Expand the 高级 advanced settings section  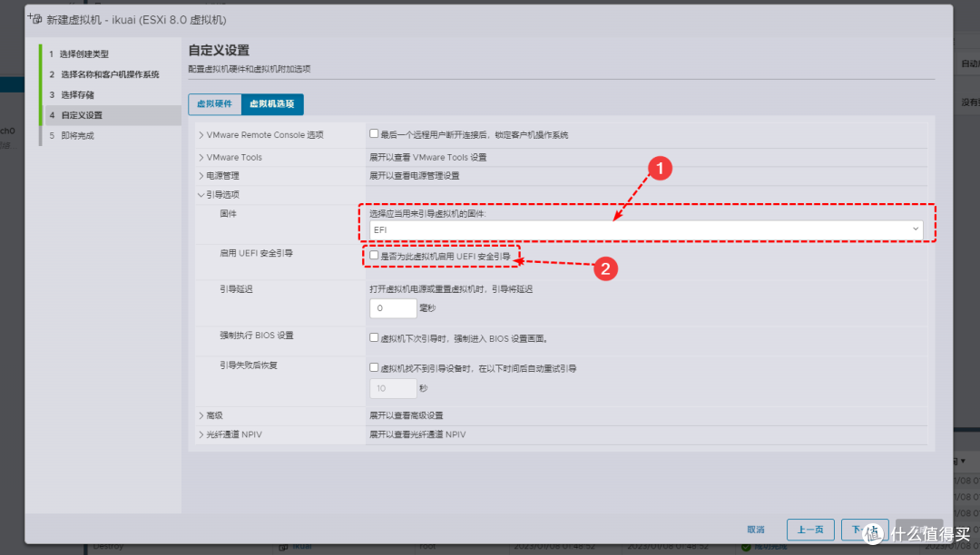[215, 414]
